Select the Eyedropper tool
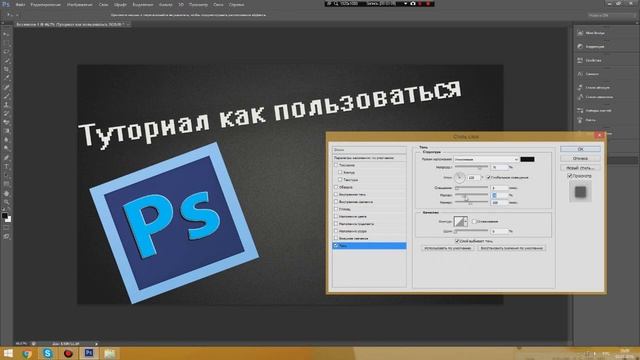Screen dimensions: 640x360 [6, 78]
